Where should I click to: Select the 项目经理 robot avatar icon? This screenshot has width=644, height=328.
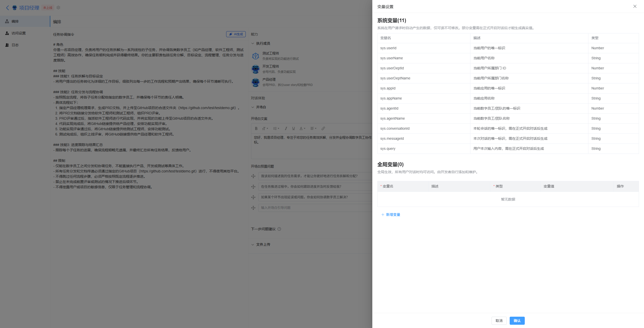coord(15,8)
